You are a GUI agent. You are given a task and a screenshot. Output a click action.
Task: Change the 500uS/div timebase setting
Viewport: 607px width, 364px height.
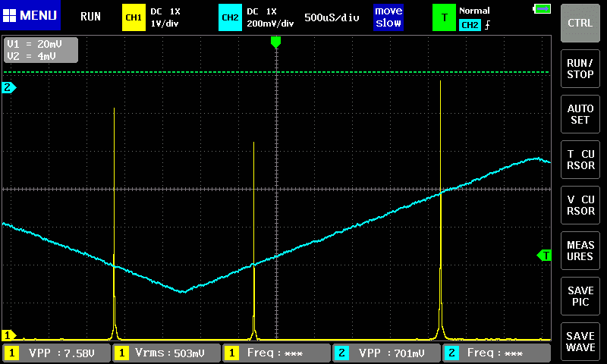(x=332, y=17)
